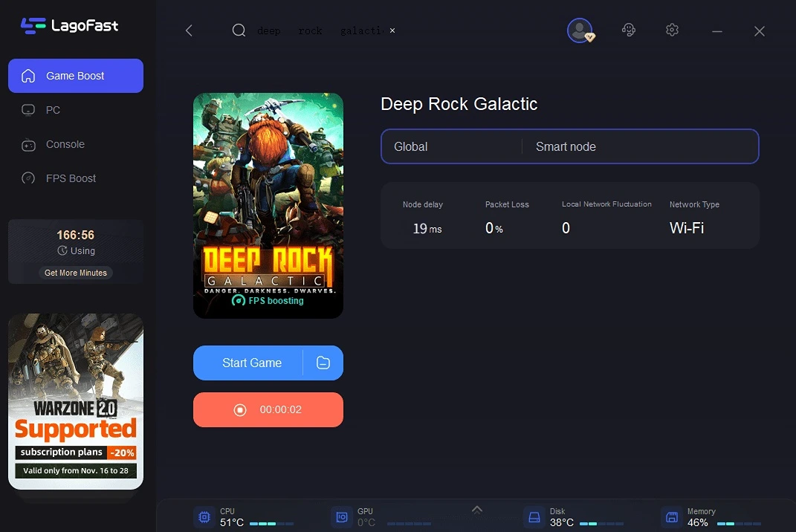Click the Deep Rock Galactic cover art
The width and height of the screenshot is (796, 532).
(x=268, y=206)
